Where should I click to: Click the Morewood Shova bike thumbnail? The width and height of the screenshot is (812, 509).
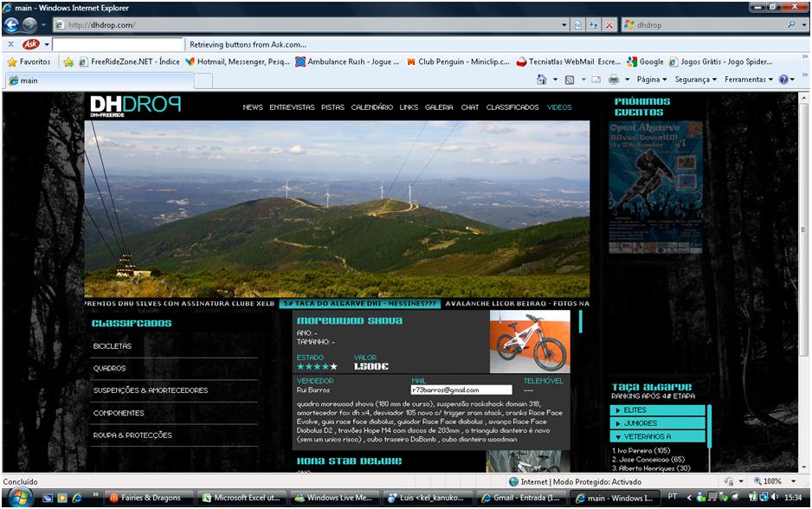(x=530, y=341)
